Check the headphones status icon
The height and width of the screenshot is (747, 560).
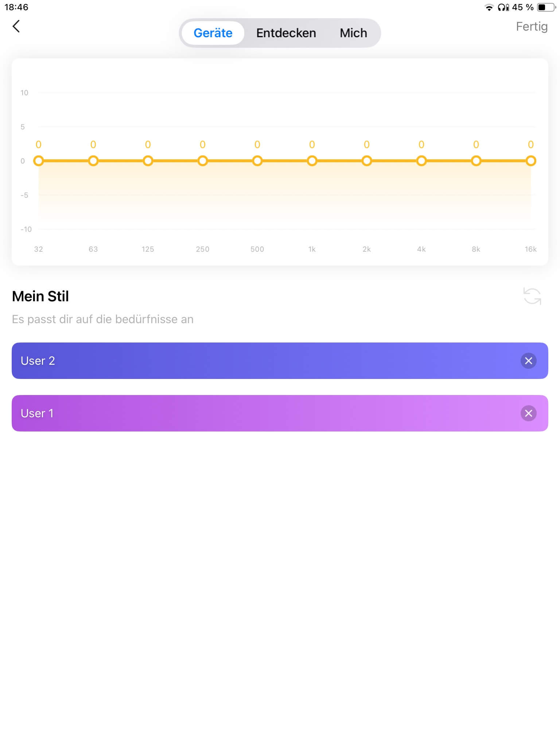click(503, 7)
